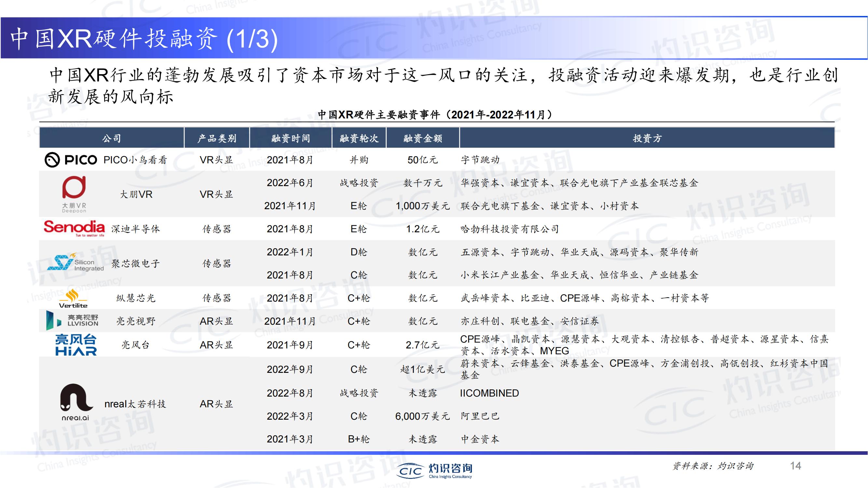Click investors row starting with 武岳峰资本
Image resolution: width=868 pixels, height=488 pixels.
pyautogui.click(x=585, y=298)
